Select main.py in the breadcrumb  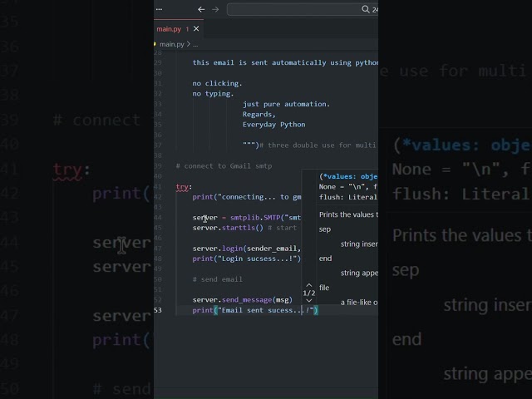coord(172,44)
